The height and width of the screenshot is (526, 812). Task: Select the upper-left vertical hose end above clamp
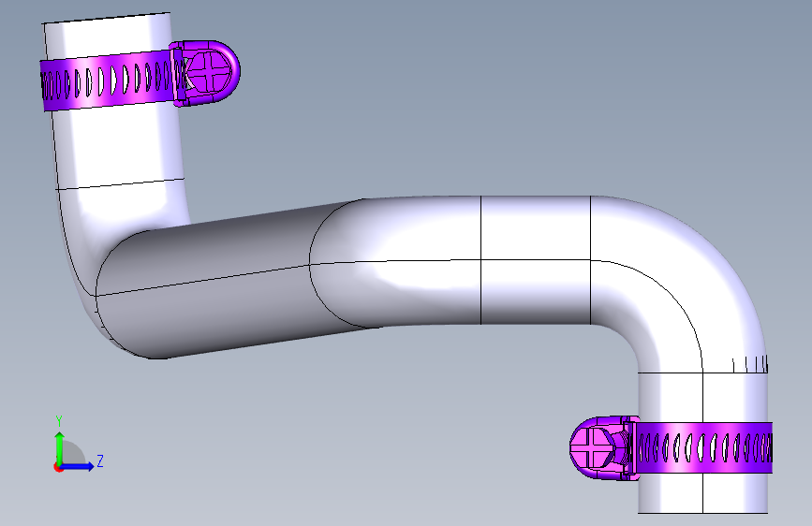[x=108, y=35]
